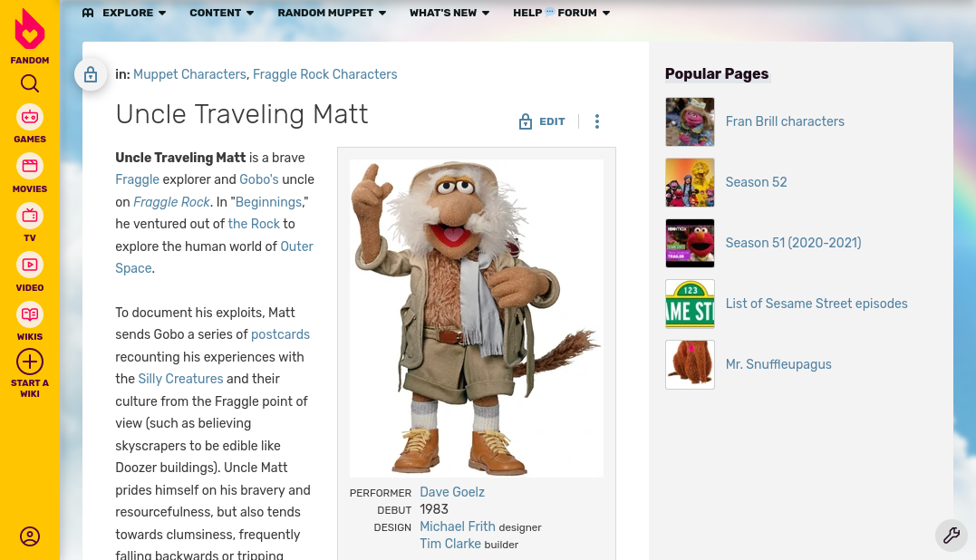Open designer Michael Frith link

(458, 526)
